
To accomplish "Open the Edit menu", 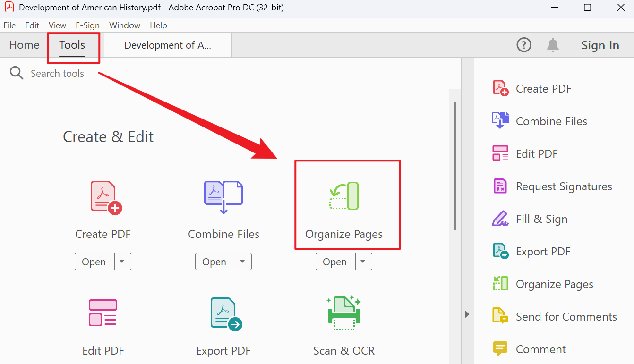I will point(32,25).
